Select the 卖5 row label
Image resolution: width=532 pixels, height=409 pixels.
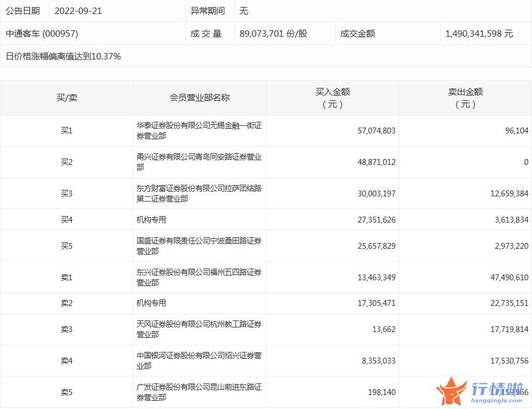[x=67, y=392]
